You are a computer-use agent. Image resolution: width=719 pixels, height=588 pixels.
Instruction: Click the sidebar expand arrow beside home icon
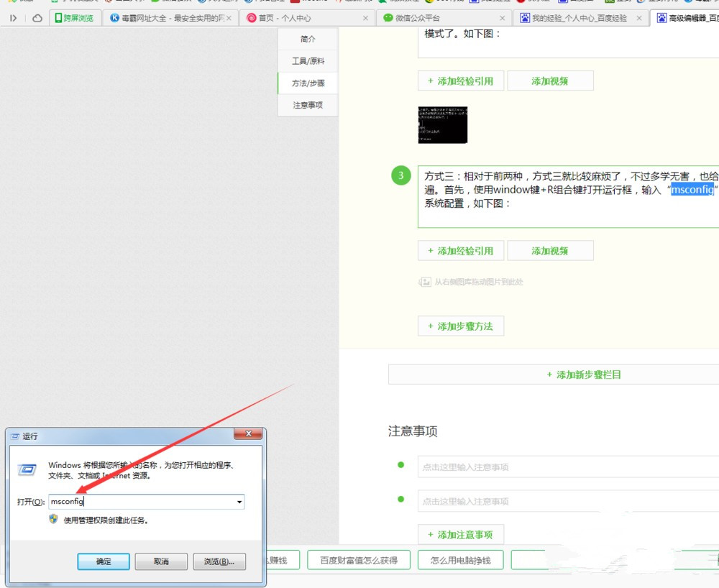[x=14, y=18]
